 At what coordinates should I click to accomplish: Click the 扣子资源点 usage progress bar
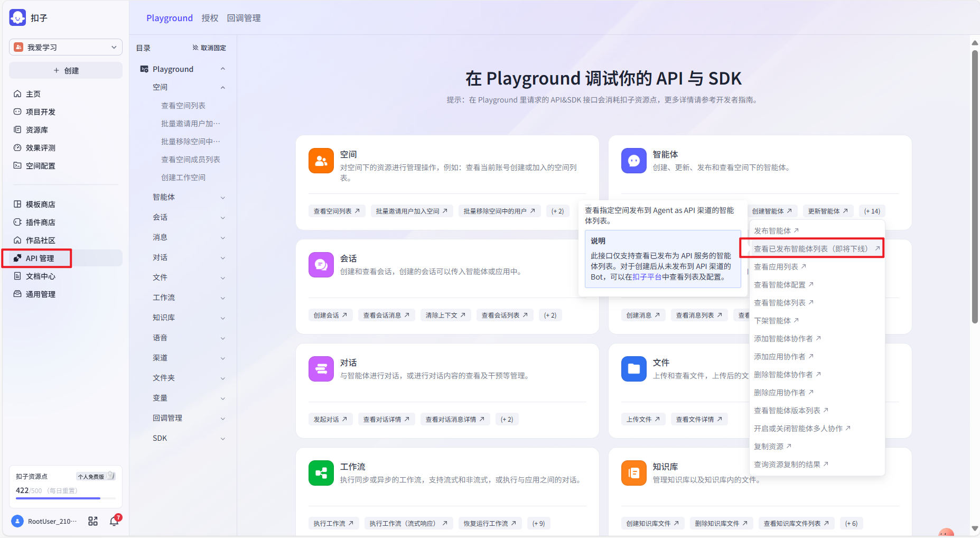[66, 498]
